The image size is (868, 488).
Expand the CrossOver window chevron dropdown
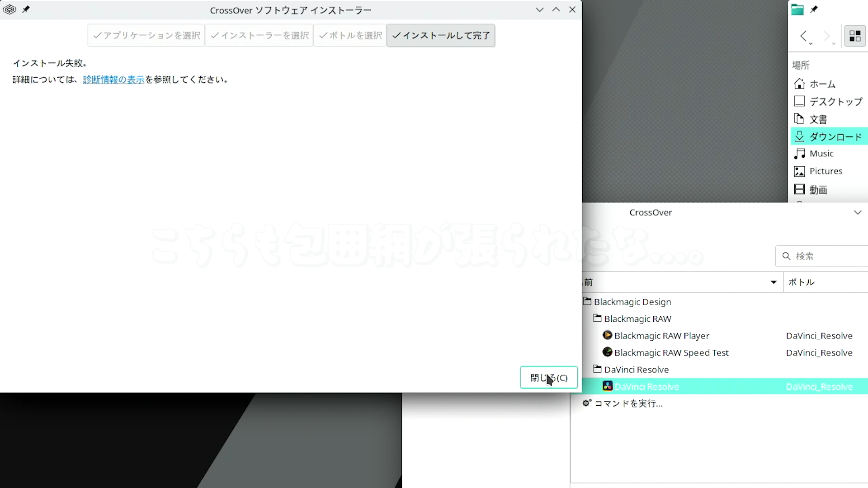point(858,212)
